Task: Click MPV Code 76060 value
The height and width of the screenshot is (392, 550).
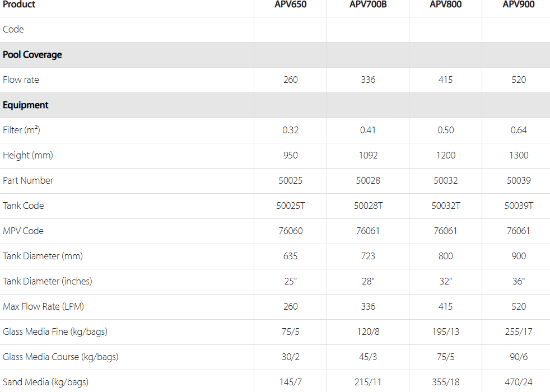Action: [291, 231]
